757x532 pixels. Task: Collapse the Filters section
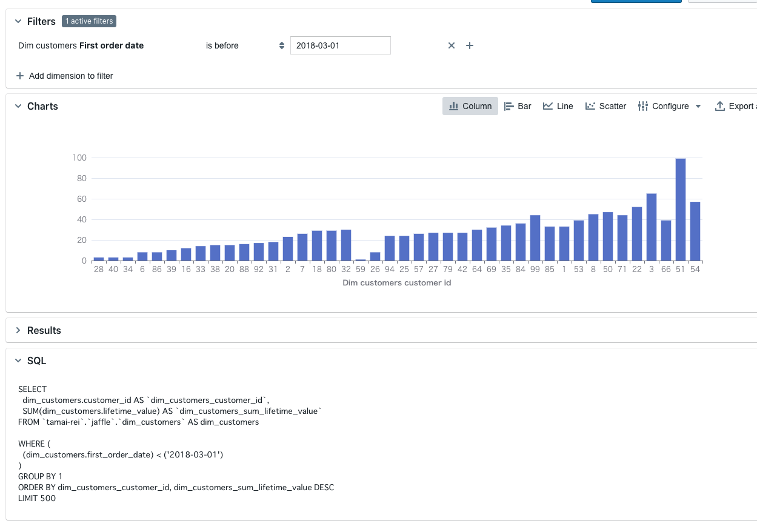[x=18, y=21]
